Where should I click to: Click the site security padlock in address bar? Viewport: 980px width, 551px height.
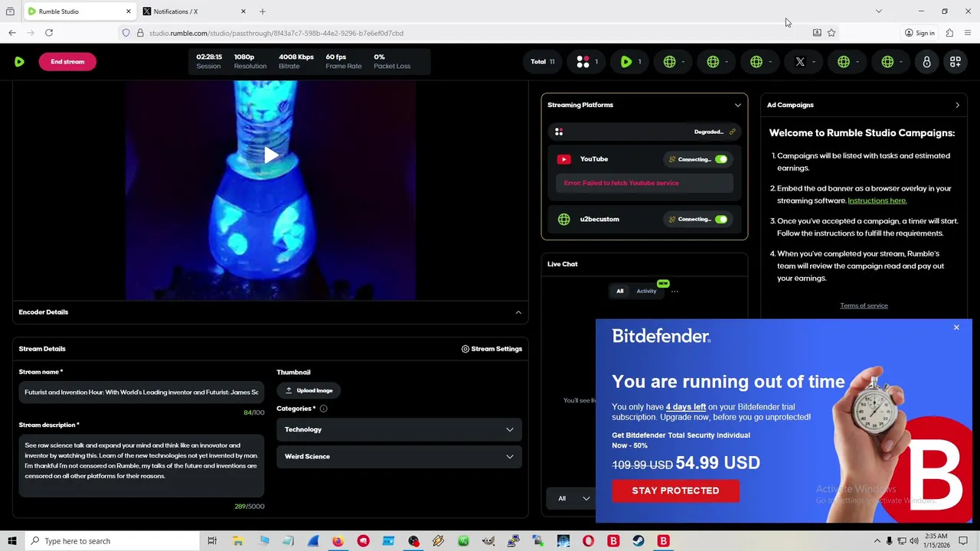click(140, 33)
